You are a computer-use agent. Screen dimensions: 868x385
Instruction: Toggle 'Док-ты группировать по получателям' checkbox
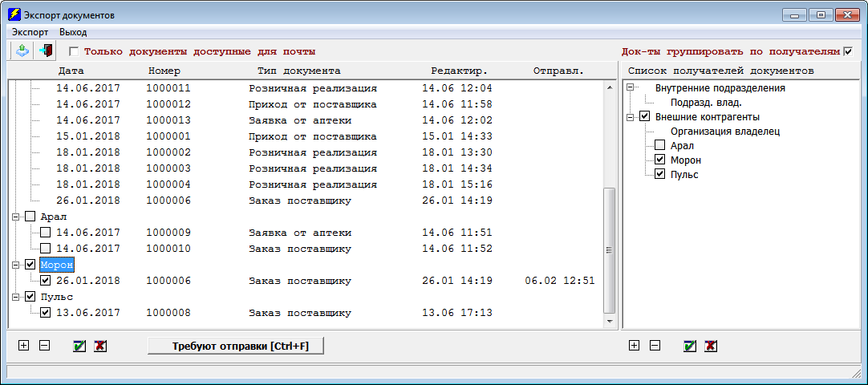point(848,51)
